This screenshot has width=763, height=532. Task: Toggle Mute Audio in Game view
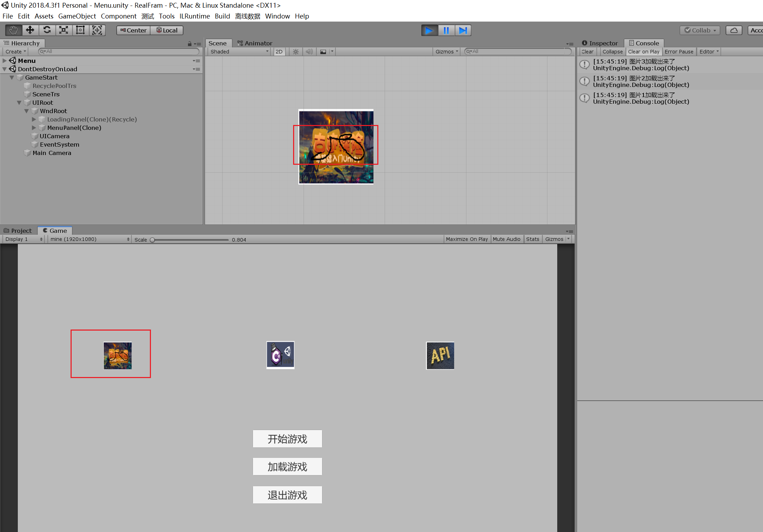(507, 239)
